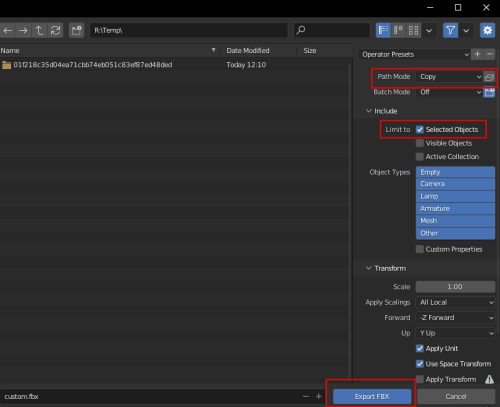Go forward to next folder
Viewport: 500px width, 407px height.
[23, 31]
